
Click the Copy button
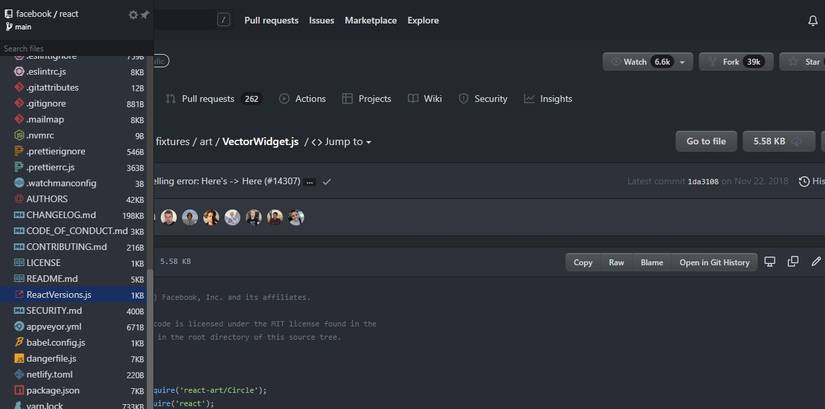(582, 262)
